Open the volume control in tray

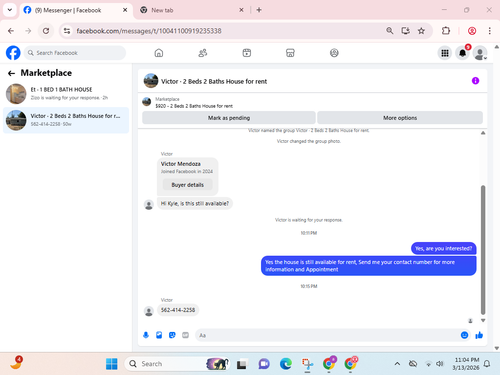click(x=440, y=364)
